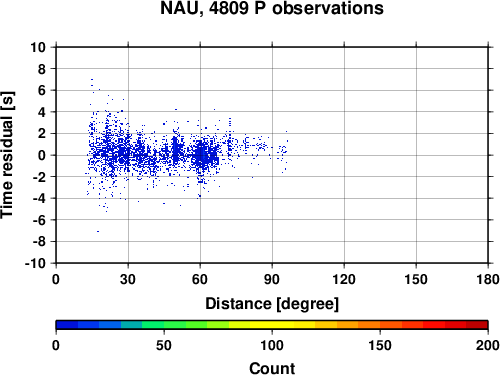Click the y-axis tick label 10

38,47
